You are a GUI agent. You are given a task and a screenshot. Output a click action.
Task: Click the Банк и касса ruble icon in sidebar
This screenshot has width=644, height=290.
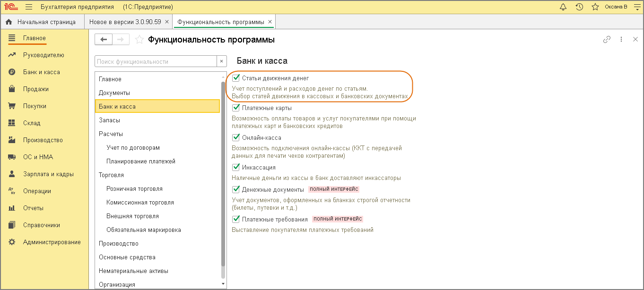click(x=12, y=72)
